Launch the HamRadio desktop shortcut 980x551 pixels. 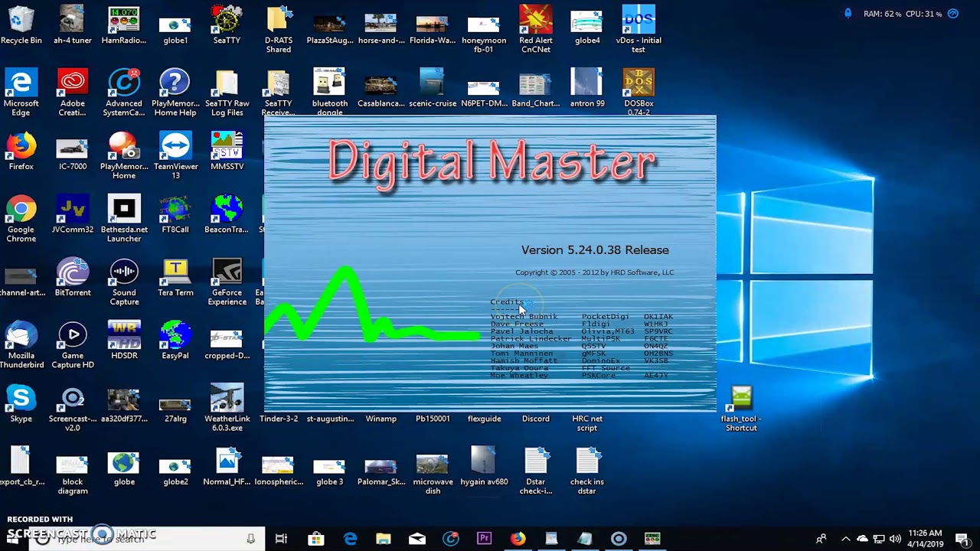click(123, 25)
